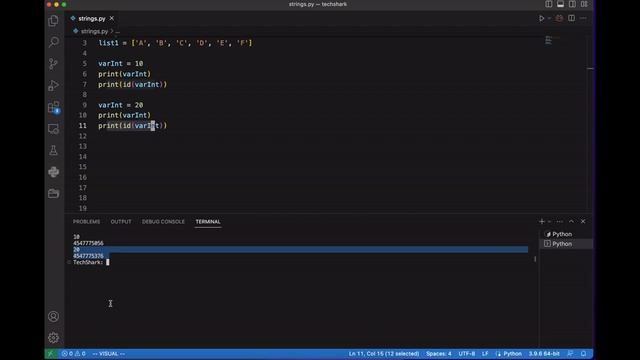Create a new terminal with plus icon
Screen dimensions: 640x360
542,222
